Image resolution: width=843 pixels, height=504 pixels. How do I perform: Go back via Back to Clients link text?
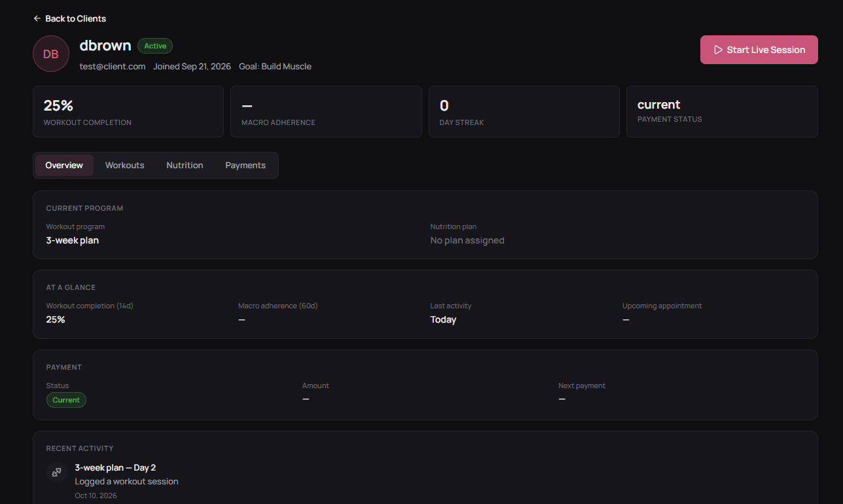tap(76, 18)
